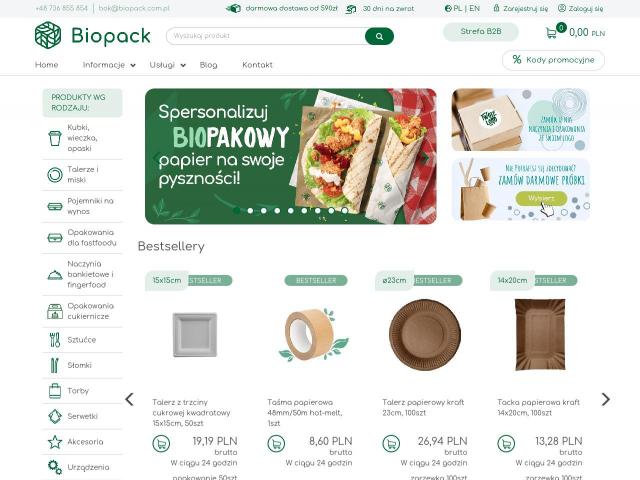Open the Strefa B2B button
Image resolution: width=640 pixels, height=480 pixels.
point(481,32)
